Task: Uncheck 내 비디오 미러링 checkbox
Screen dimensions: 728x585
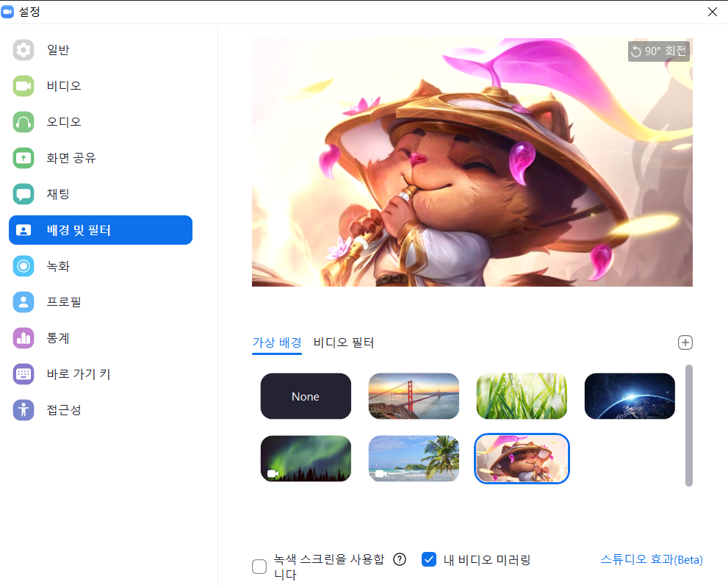Action: (x=429, y=559)
